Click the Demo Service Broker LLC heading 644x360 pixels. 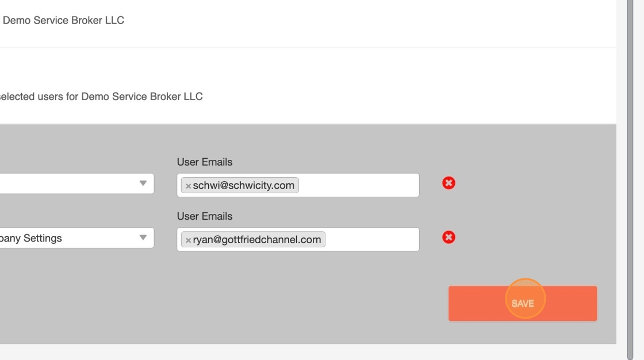click(x=63, y=20)
